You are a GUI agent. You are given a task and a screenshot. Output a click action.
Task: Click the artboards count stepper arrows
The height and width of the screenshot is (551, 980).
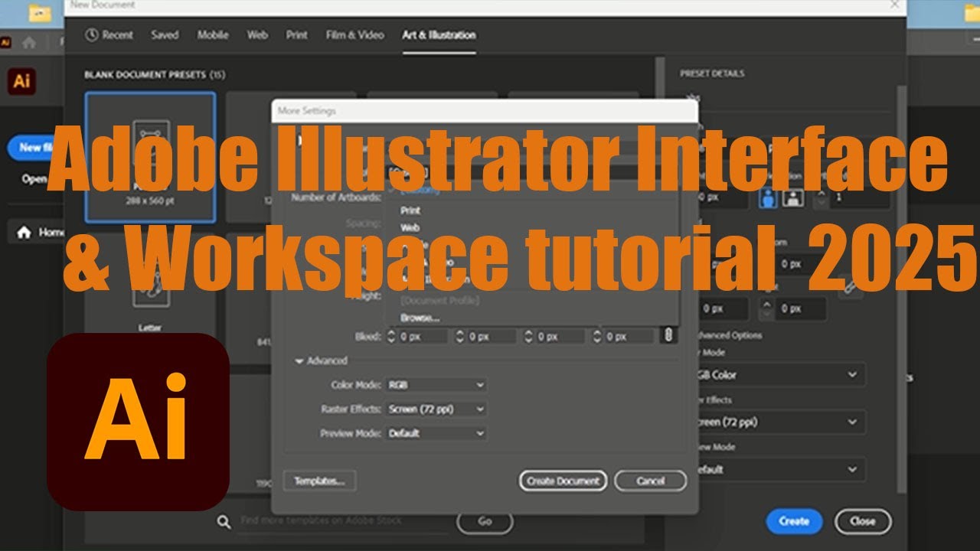[x=822, y=197]
